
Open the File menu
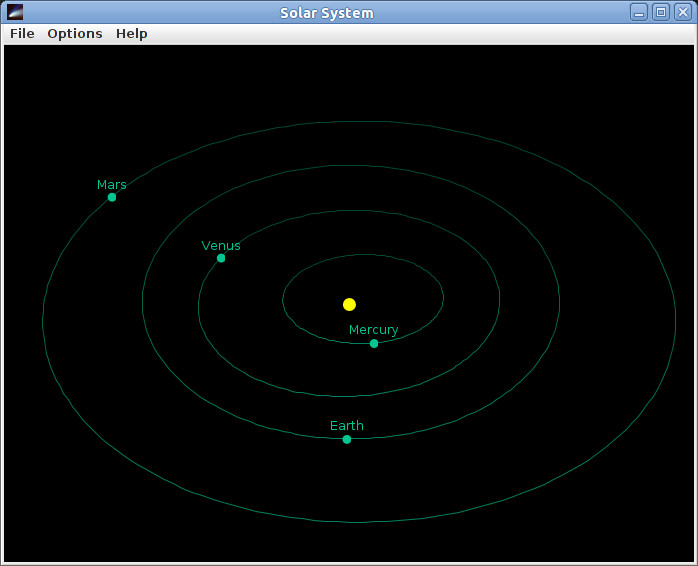tap(22, 34)
